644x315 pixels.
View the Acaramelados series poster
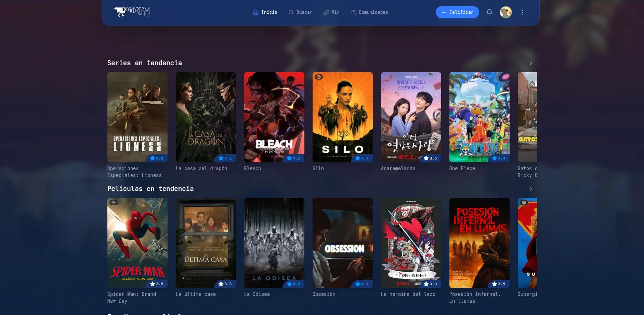[x=411, y=117]
